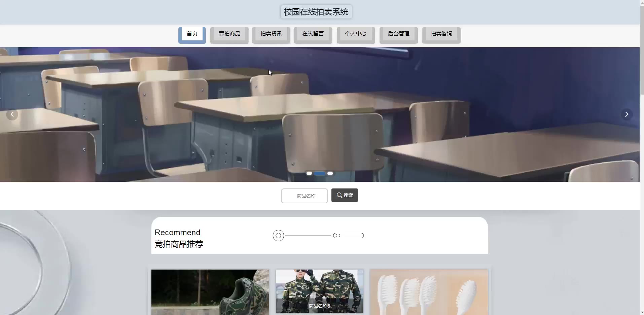
Task: Open the 拍卖咨询 tab
Action: coord(441,35)
